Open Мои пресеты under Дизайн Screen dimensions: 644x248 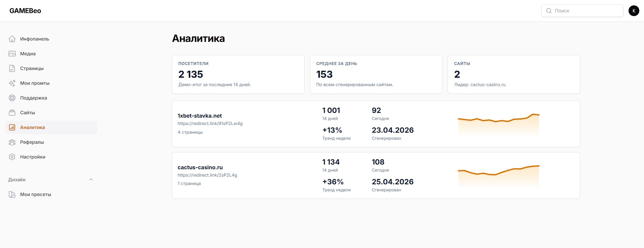click(51, 194)
